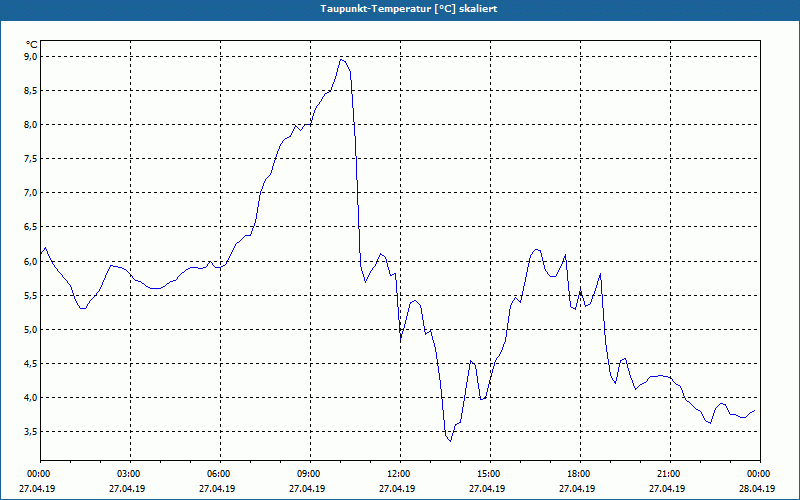Select the '8,0' y-axis label

tap(31, 125)
